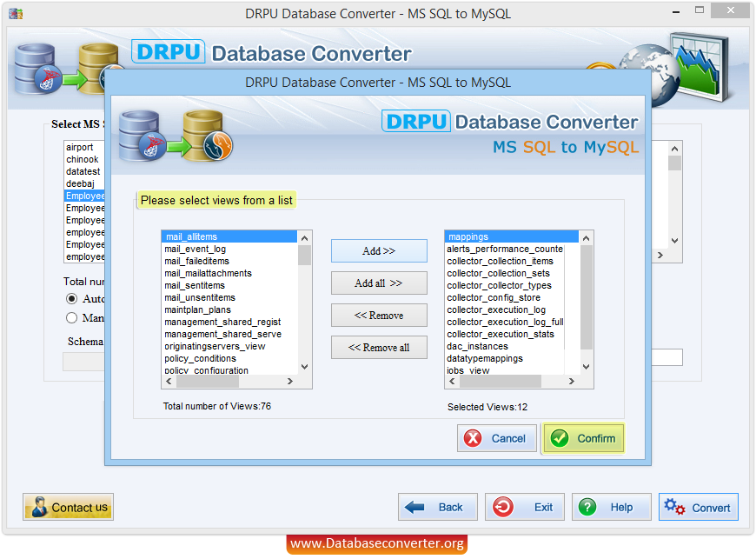Viewport: 756px width, 559px height.
Task: Select the Manual radio button in main window
Action: 71,318
